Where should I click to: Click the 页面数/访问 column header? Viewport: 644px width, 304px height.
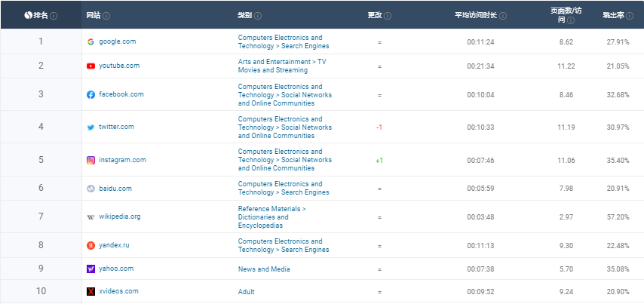click(x=566, y=15)
